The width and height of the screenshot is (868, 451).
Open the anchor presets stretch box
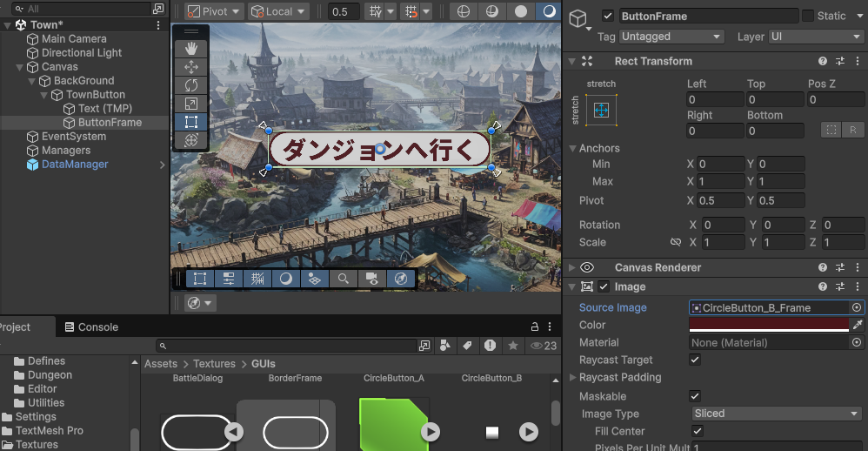click(600, 110)
